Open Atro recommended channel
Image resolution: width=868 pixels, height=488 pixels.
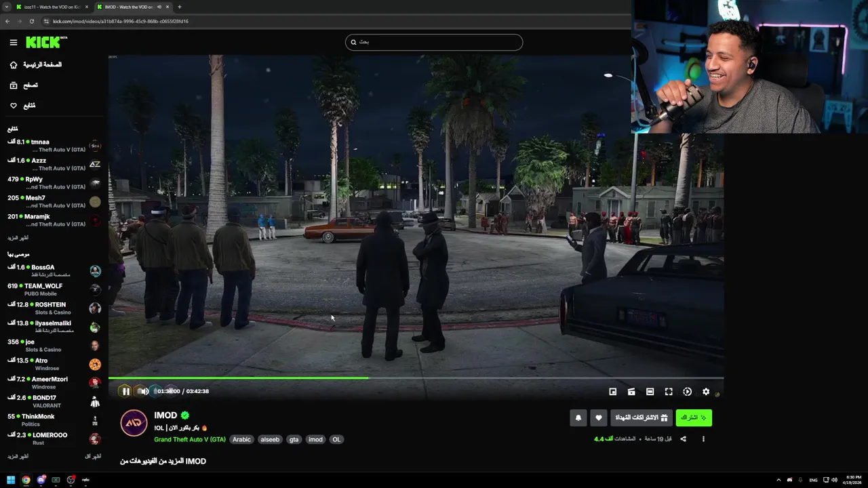click(x=54, y=364)
